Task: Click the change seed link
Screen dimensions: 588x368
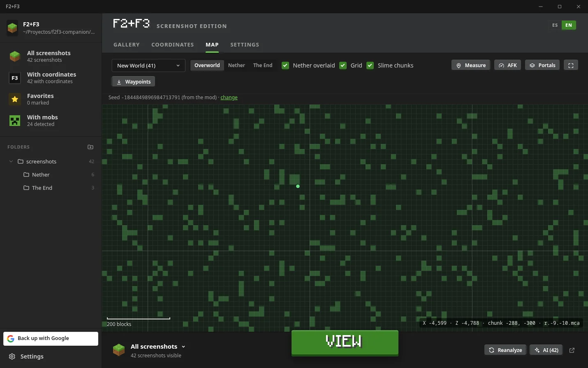Action: click(229, 98)
